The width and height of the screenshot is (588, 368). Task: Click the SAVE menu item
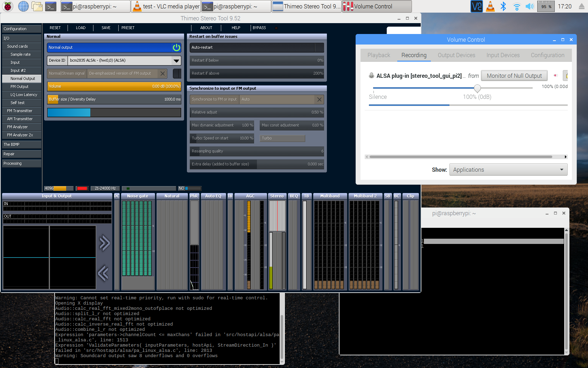tap(106, 28)
